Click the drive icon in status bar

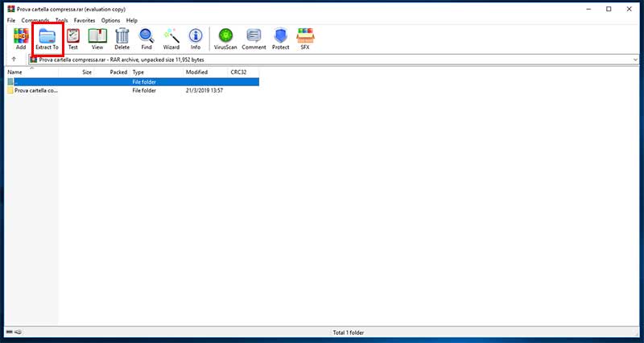point(10,332)
